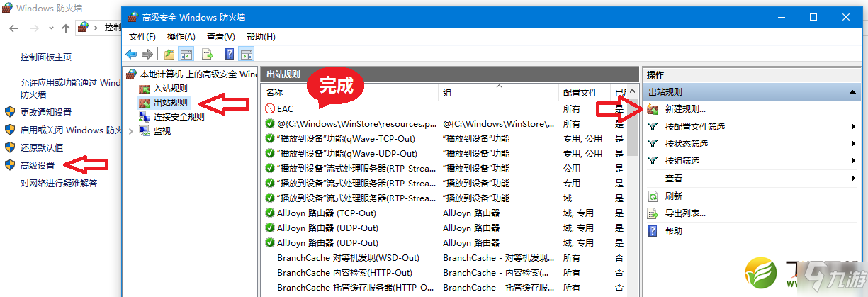Image resolution: width=868 pixels, height=297 pixels.
Task: Select "播放到设备"功能(qWave-TCP-Out) rule name
Action: click(x=346, y=138)
